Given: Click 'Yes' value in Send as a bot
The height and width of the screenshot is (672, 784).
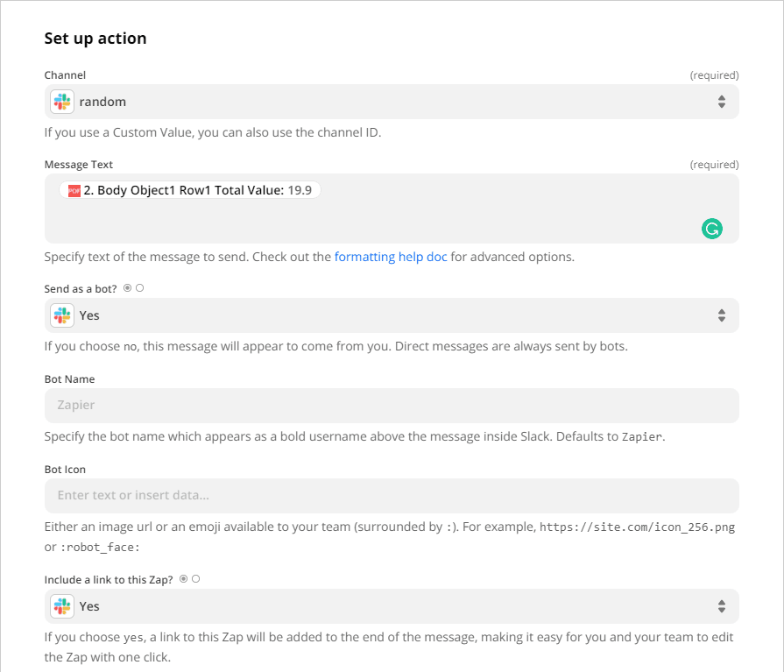Looking at the screenshot, I should tap(89, 315).
